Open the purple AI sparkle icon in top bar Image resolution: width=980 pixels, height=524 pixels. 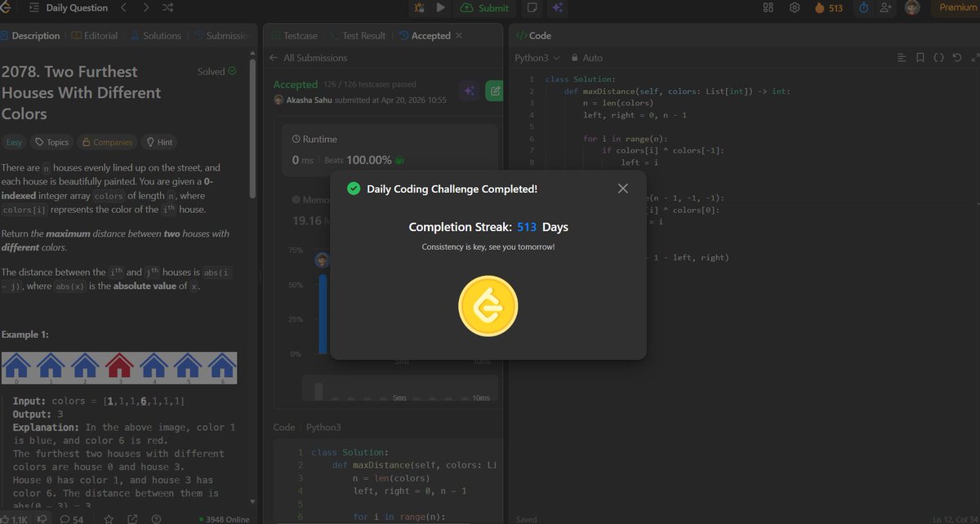558,7
